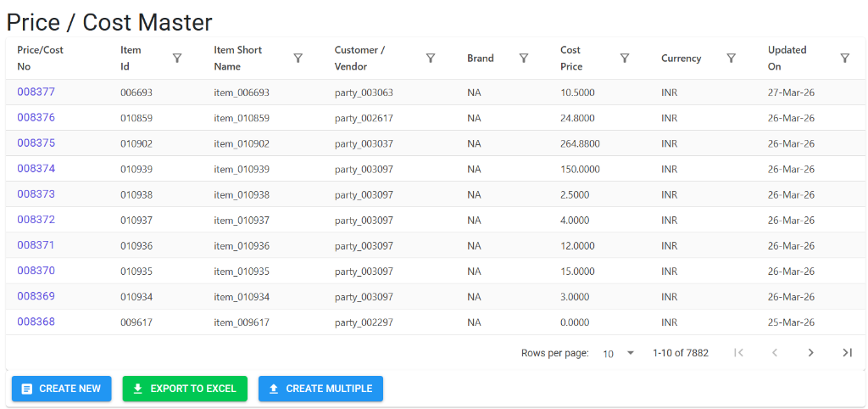Open price record 008377

click(x=36, y=92)
